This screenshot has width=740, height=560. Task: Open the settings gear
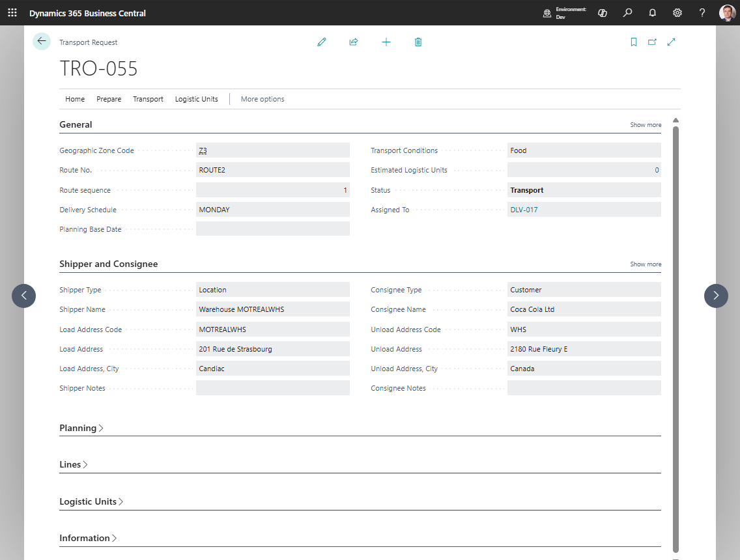(x=677, y=13)
